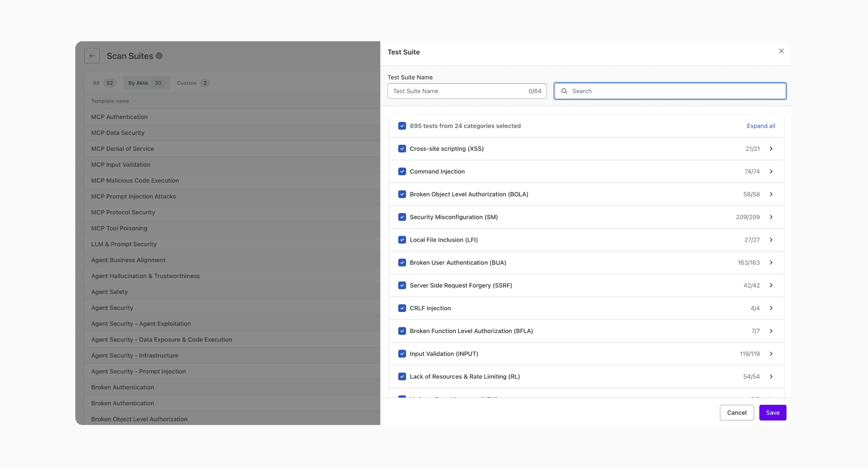The height and width of the screenshot is (468, 868).
Task: Click the magnifier icon in Search field
Action: [564, 91]
